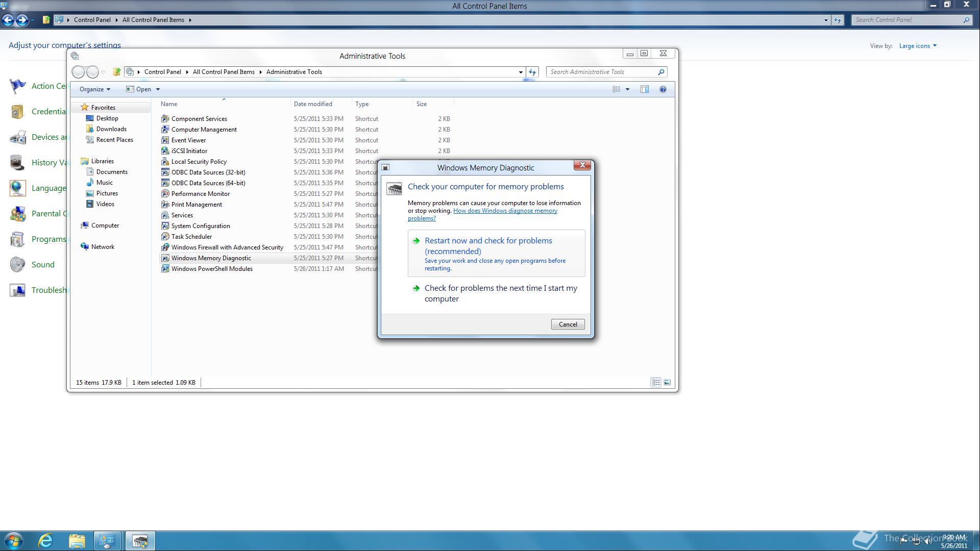Go back in All Control Panel Items window
980x551 pixels.
pos(8,20)
